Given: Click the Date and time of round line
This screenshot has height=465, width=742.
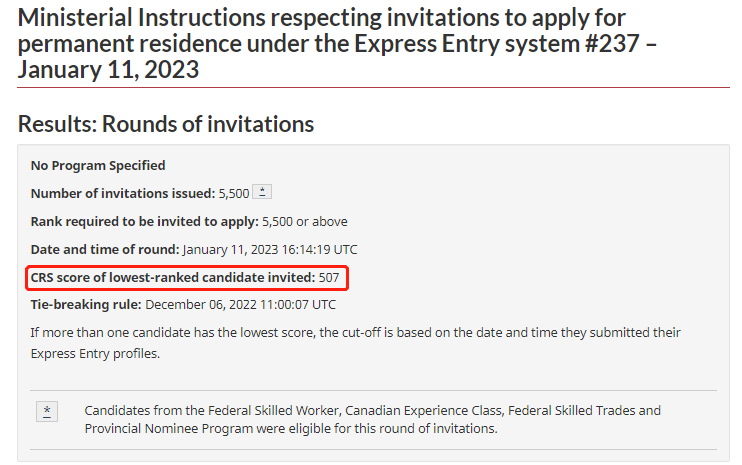Looking at the screenshot, I should point(194,249).
